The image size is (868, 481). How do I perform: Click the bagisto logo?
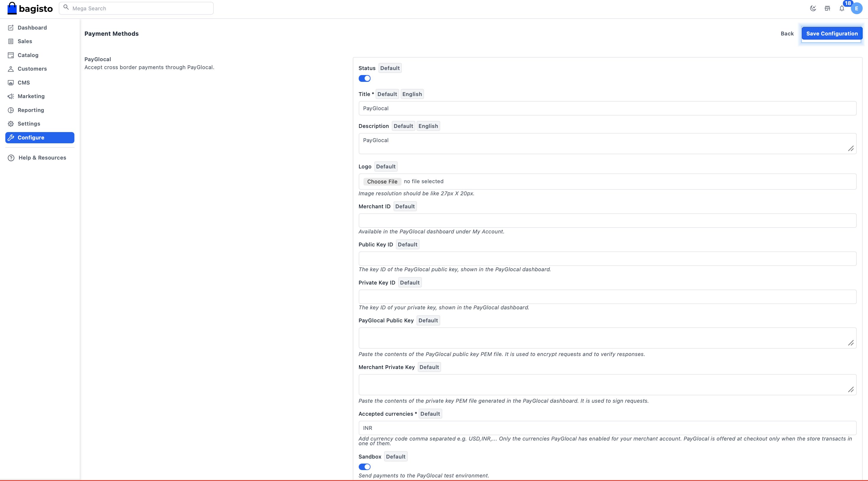[x=30, y=9]
